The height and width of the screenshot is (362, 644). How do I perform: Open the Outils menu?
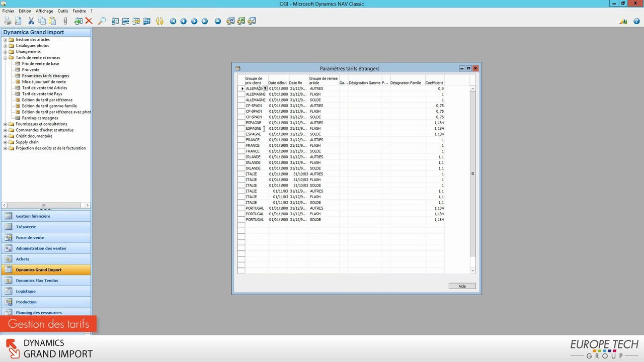[x=62, y=11]
